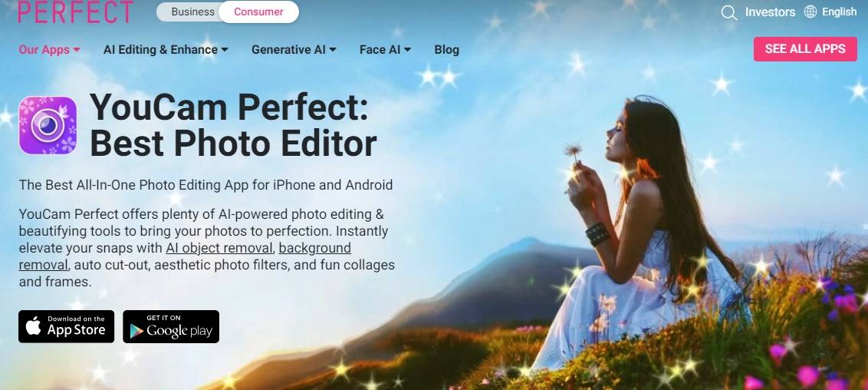
Task: Follow the AI object removal link
Action: coord(219,248)
